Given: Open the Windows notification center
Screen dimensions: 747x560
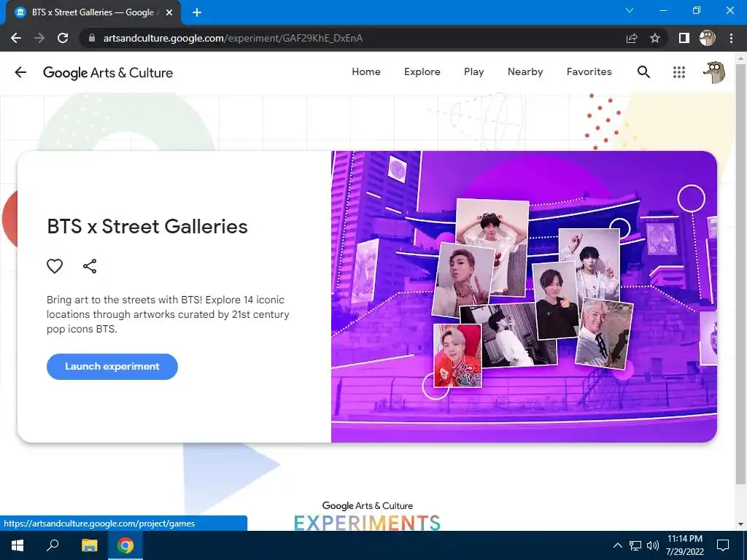Looking at the screenshot, I should coord(723,545).
